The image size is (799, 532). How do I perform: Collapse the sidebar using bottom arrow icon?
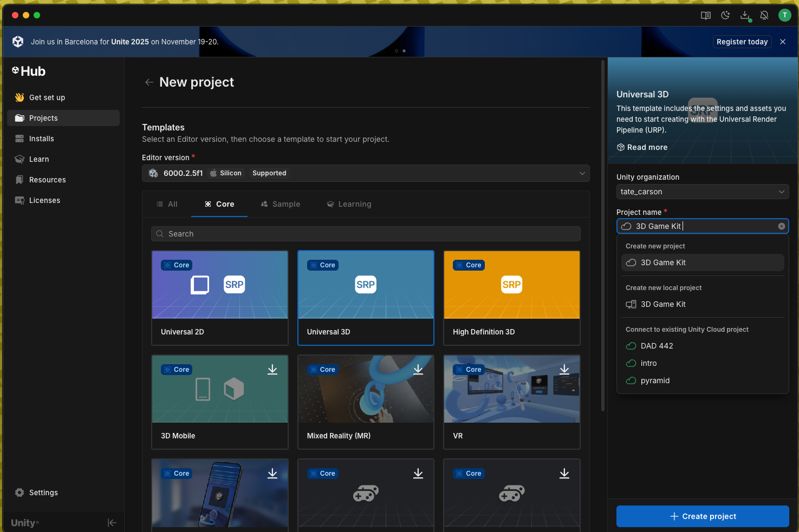click(112, 523)
